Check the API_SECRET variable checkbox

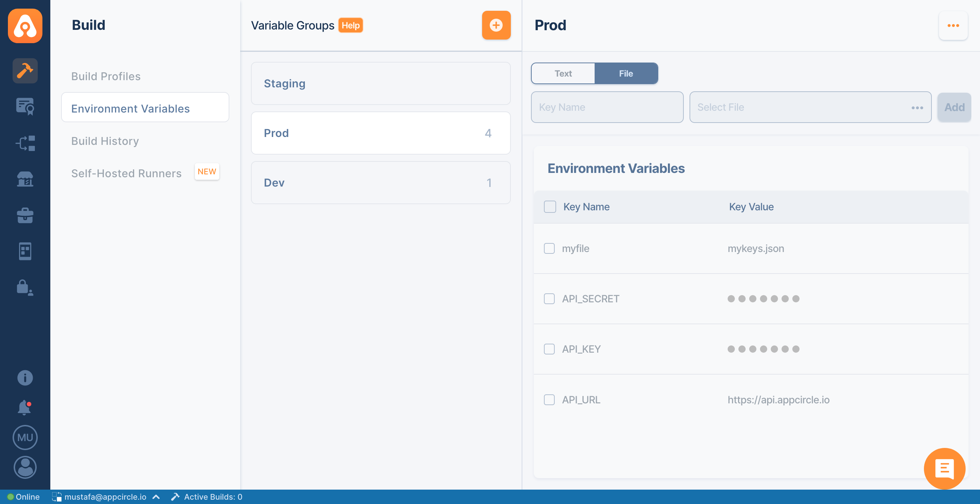[549, 299]
